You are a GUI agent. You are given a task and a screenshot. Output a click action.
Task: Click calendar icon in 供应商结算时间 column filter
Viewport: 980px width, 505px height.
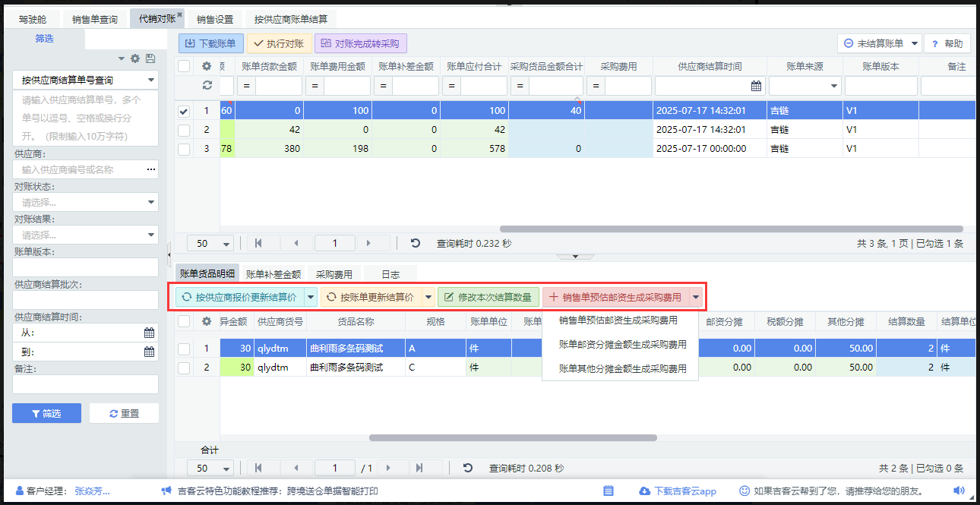[x=756, y=86]
